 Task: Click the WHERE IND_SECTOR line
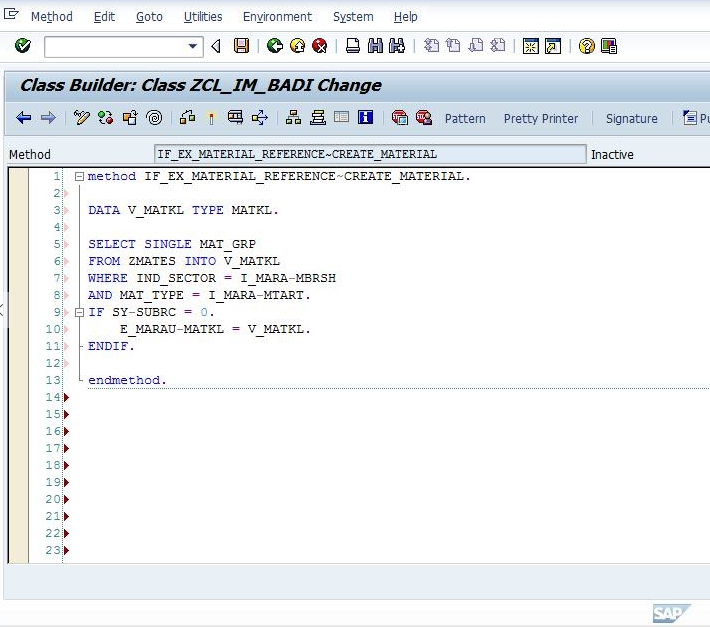coord(212,278)
